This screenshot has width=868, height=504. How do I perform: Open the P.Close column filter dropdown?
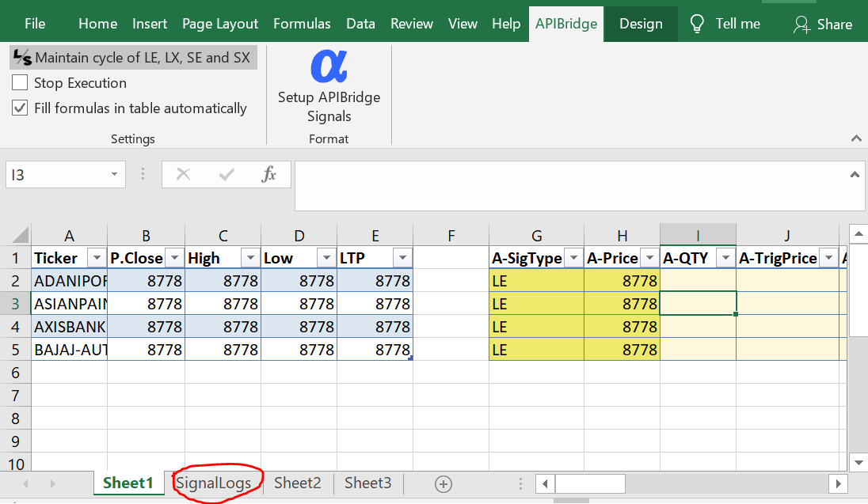point(174,258)
